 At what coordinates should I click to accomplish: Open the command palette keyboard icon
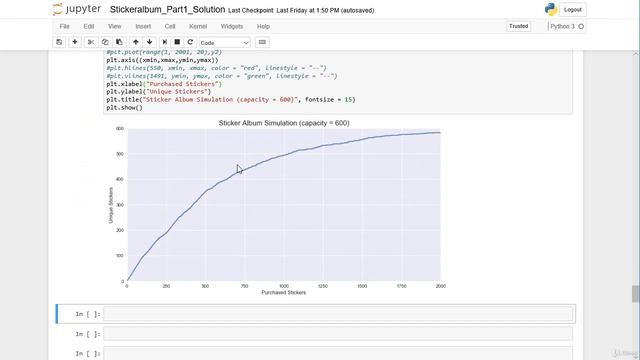[x=262, y=42]
